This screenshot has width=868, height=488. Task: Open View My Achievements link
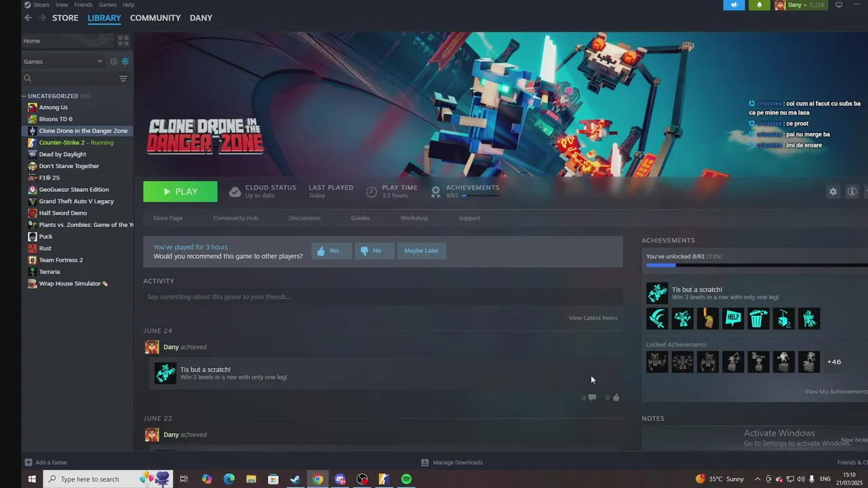click(836, 392)
